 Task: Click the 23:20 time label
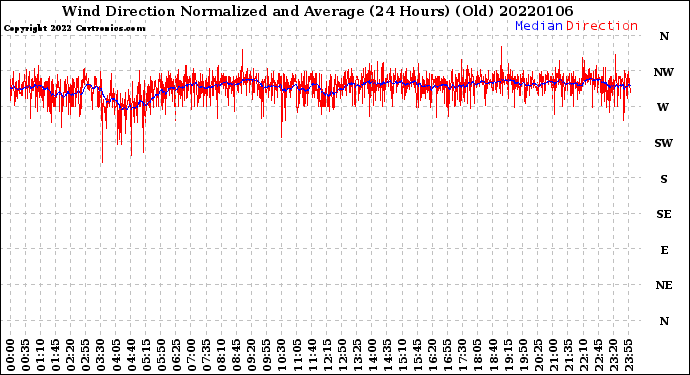coord(613,355)
